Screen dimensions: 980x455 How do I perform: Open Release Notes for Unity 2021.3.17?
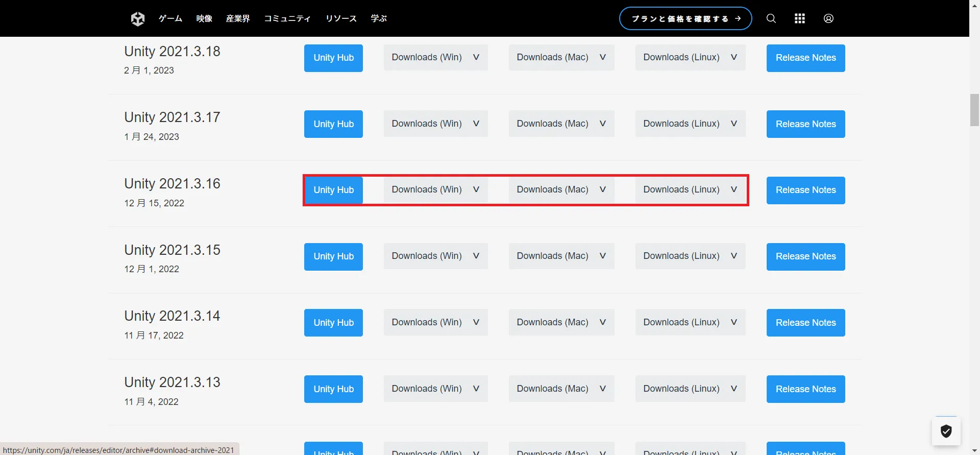point(805,124)
